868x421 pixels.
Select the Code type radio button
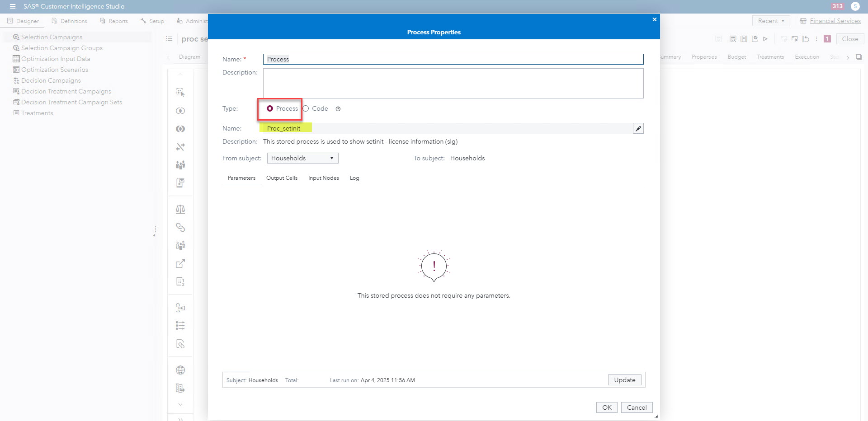(306, 108)
